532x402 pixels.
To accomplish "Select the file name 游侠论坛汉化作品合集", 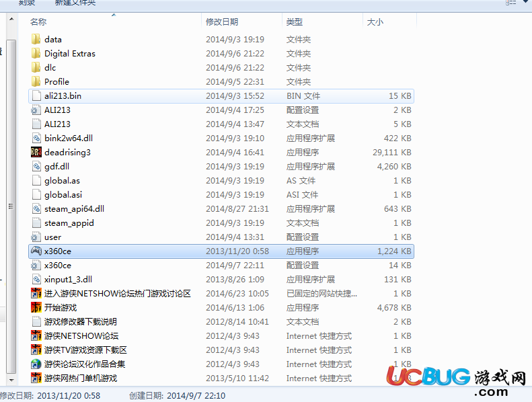I will (85, 364).
